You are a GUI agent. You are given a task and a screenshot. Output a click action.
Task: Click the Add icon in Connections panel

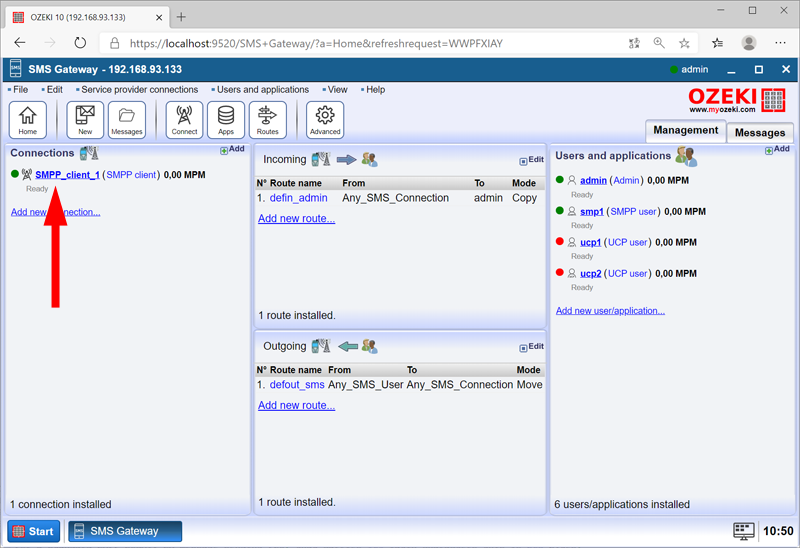pyautogui.click(x=232, y=150)
